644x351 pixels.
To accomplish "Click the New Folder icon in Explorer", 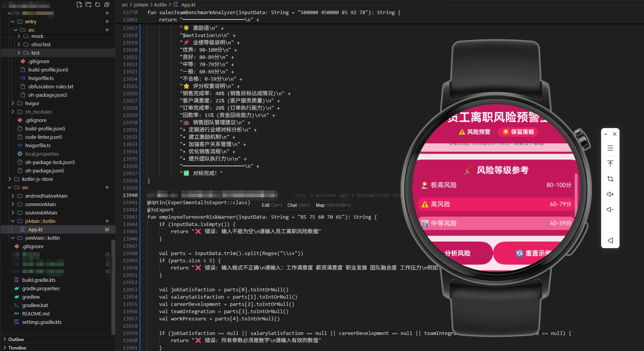I will (88, 4).
